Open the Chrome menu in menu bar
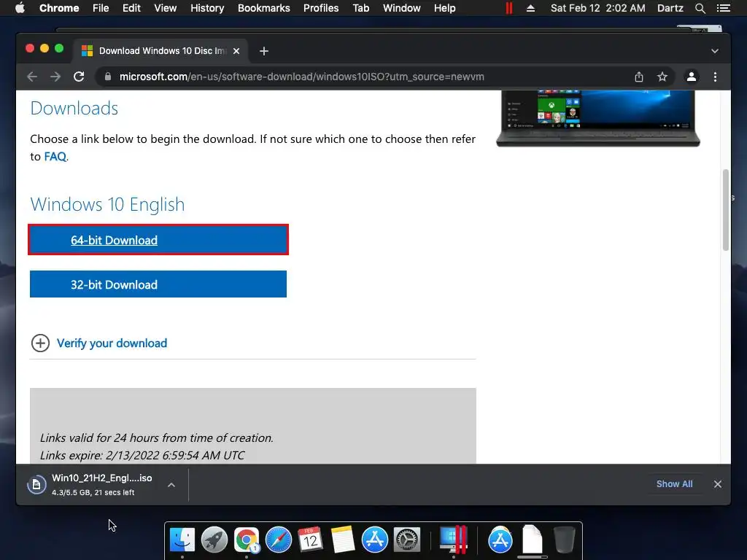The image size is (747, 560). [x=59, y=8]
